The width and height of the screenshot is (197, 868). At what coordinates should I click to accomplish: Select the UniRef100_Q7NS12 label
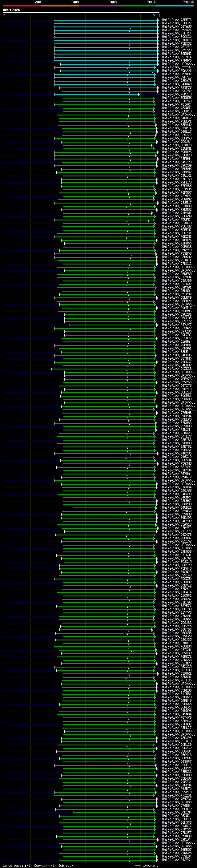tap(177, 264)
